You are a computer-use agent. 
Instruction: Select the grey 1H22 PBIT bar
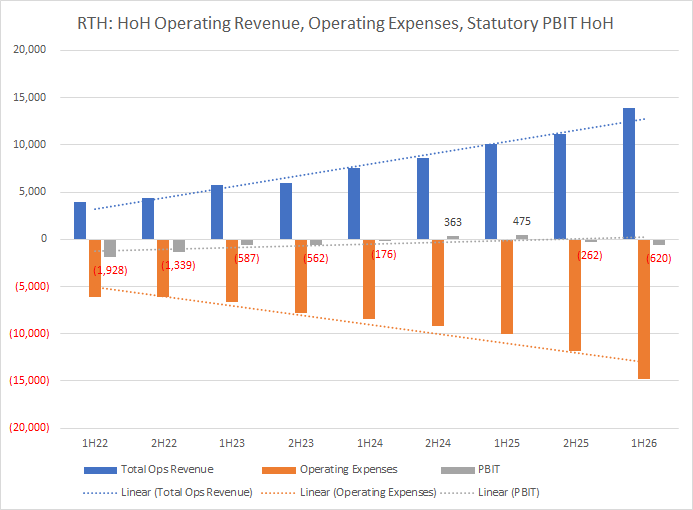(x=110, y=248)
